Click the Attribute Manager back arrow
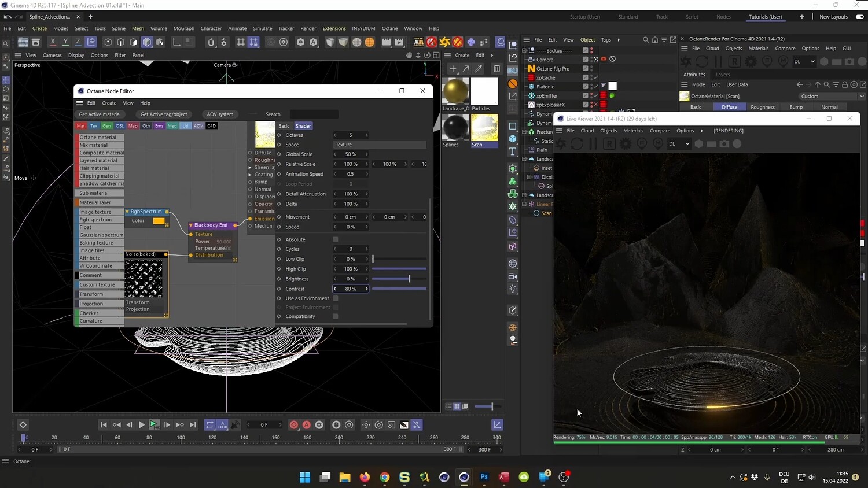The width and height of the screenshot is (868, 488). pyautogui.click(x=800, y=84)
